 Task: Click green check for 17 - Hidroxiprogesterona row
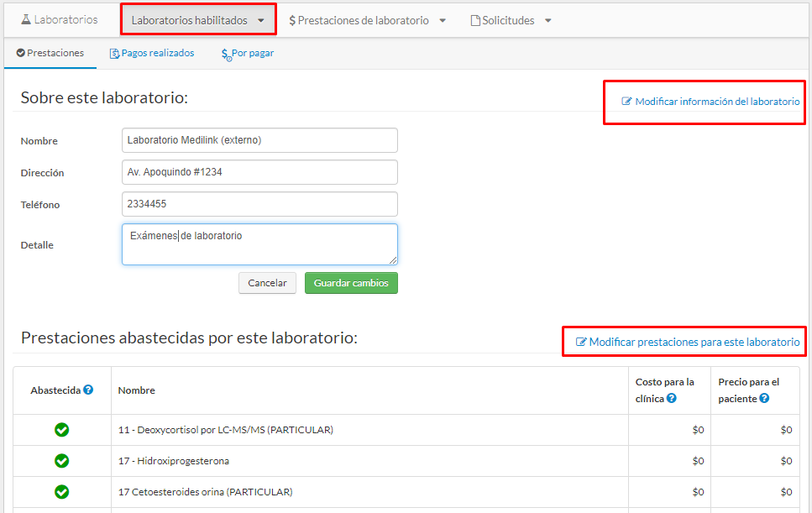point(61,461)
